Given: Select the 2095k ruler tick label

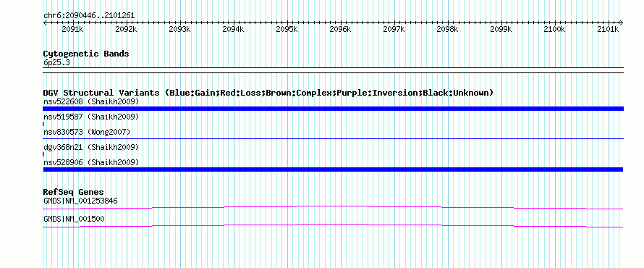Looking at the screenshot, I should [x=287, y=30].
